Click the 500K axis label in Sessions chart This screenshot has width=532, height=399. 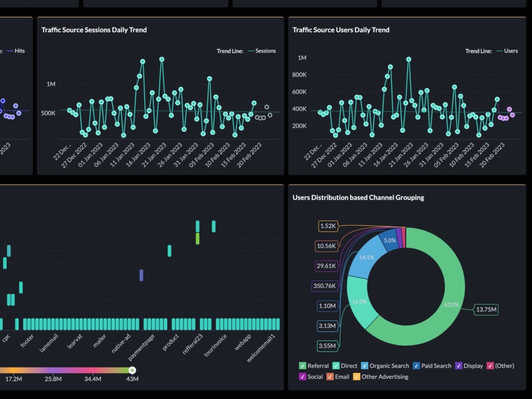point(48,113)
